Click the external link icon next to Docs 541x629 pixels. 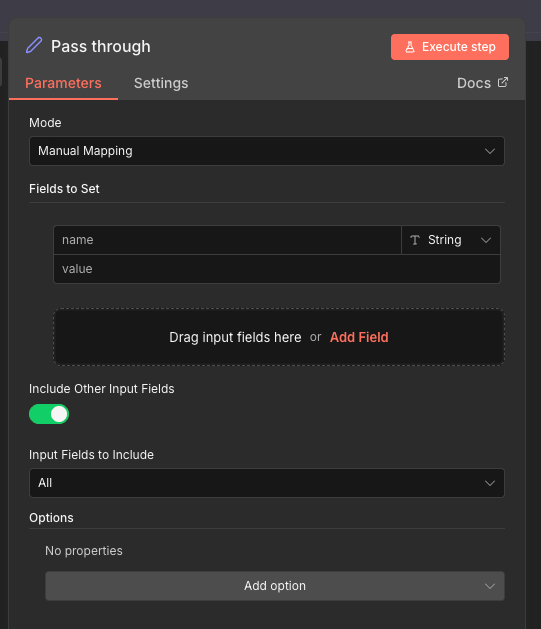(503, 82)
